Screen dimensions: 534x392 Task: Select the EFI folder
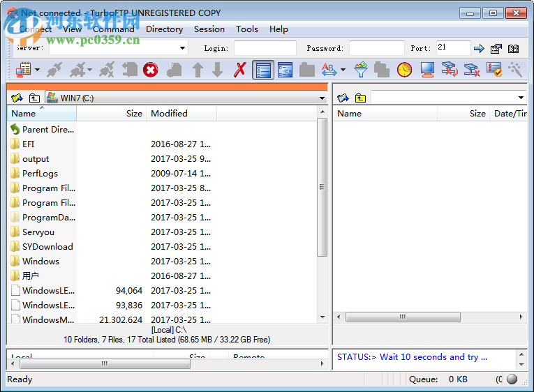tap(22, 144)
